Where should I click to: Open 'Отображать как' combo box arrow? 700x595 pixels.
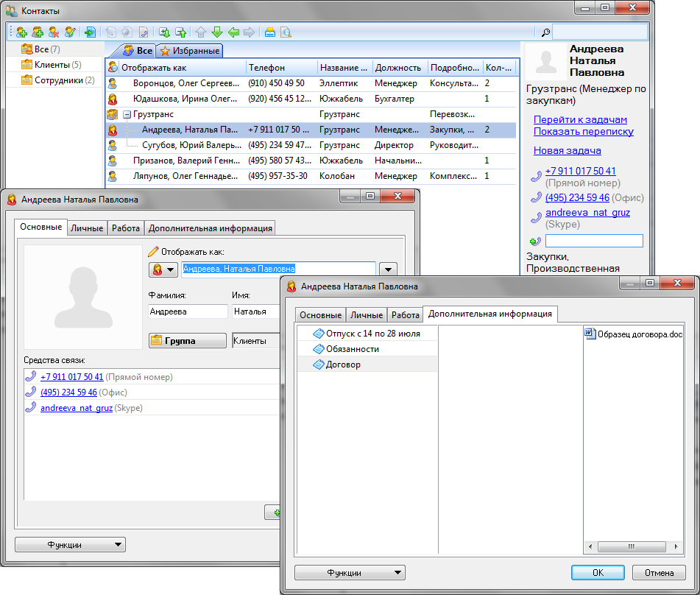[388, 270]
